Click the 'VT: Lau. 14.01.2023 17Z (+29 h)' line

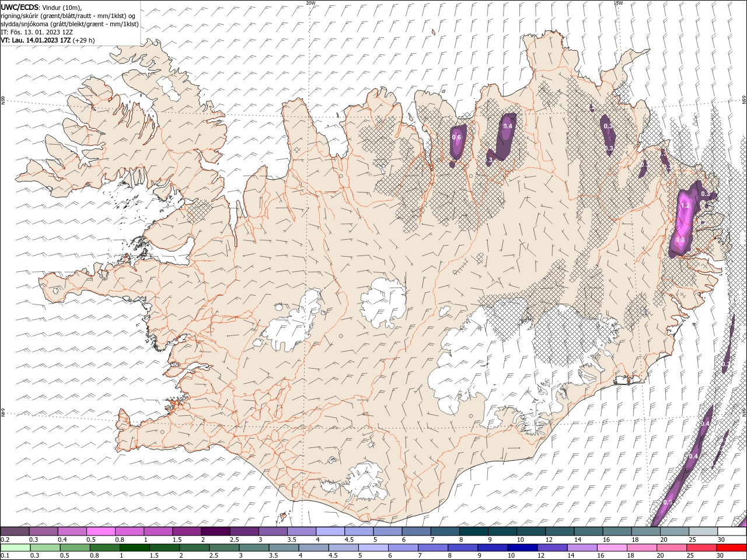[x=47, y=40]
